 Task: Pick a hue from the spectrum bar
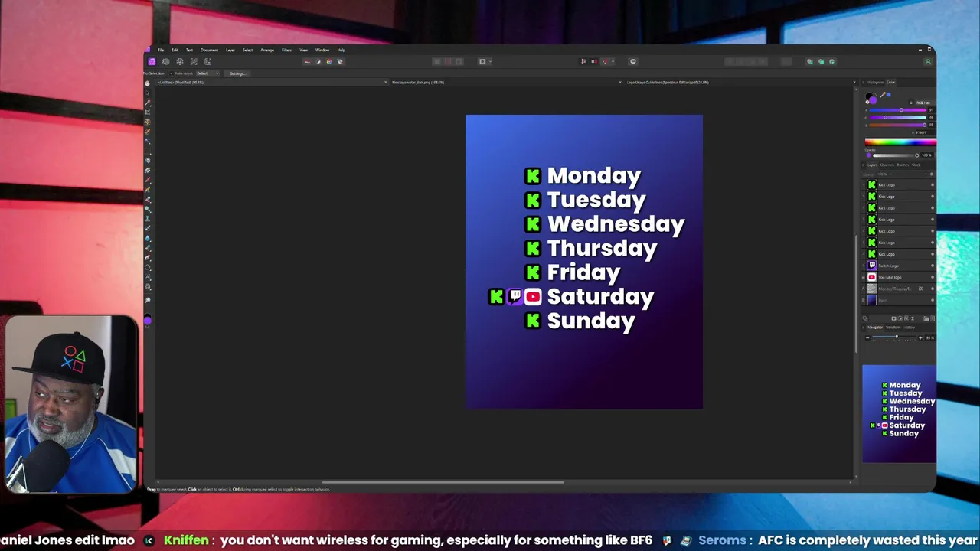[900, 142]
